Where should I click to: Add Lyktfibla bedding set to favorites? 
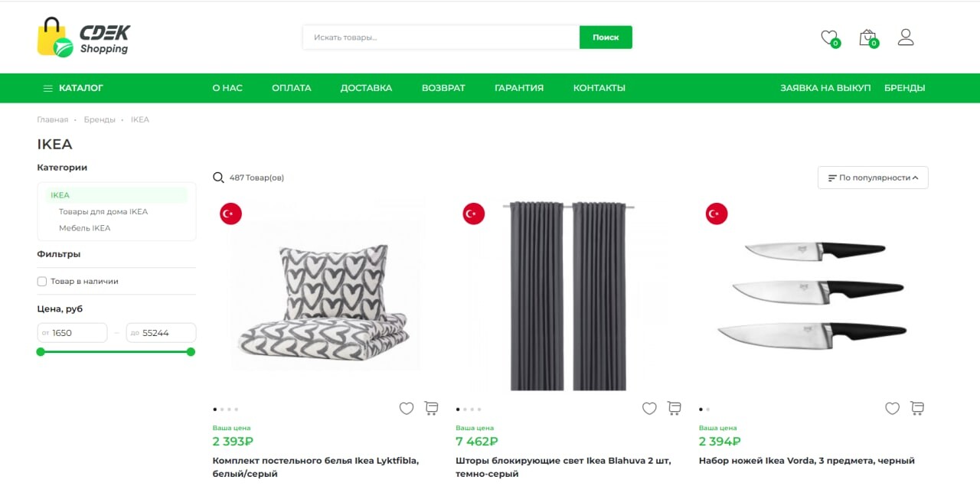tap(407, 409)
